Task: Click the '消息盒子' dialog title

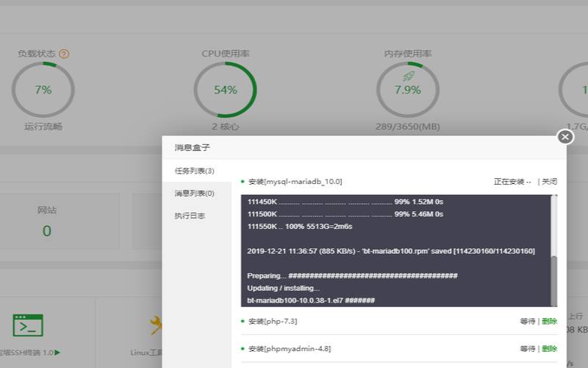Action: (192, 148)
